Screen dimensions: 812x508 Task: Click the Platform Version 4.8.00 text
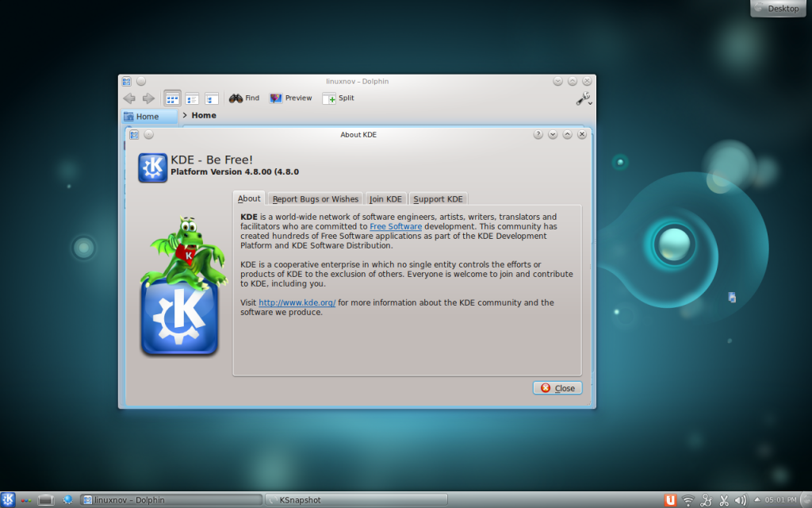[235, 172]
